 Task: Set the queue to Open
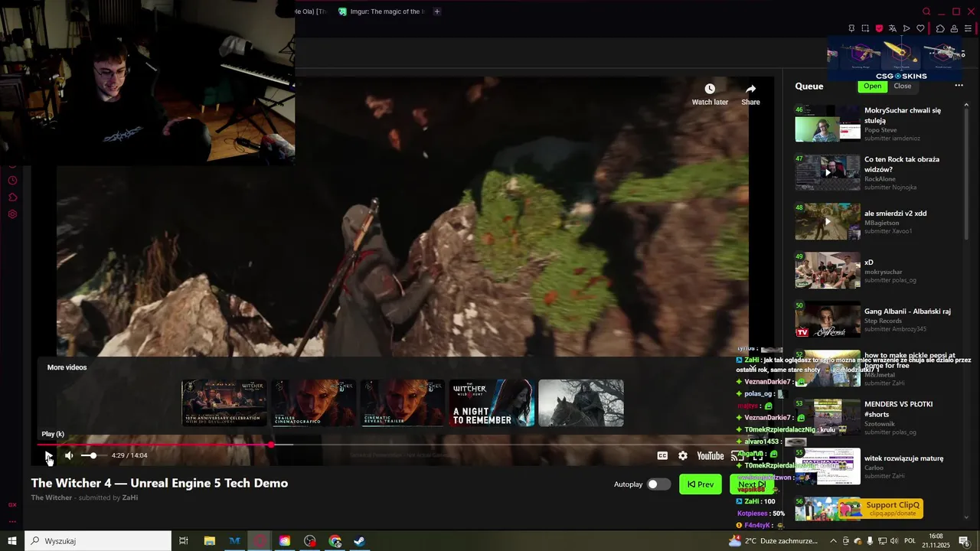872,86
